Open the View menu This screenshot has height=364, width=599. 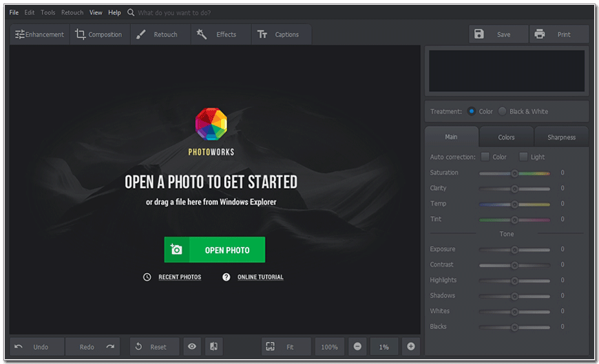pos(96,12)
